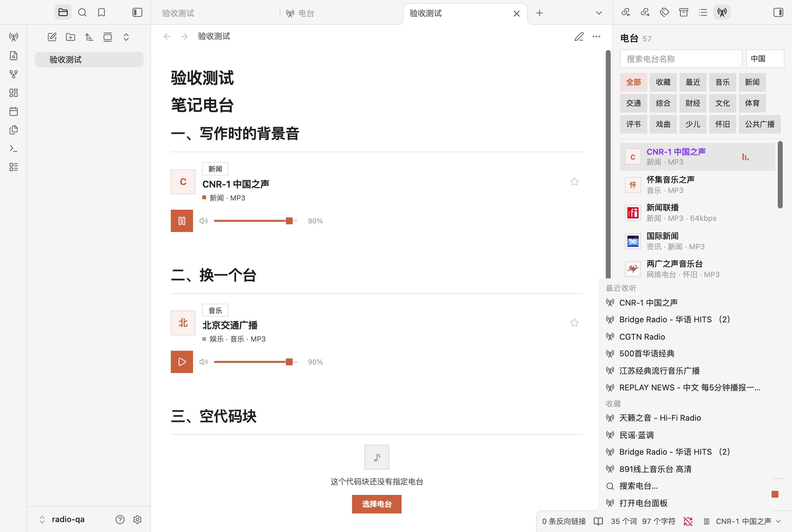Filter stations by 音乐 category
This screenshot has height=532, width=792.
pos(722,82)
